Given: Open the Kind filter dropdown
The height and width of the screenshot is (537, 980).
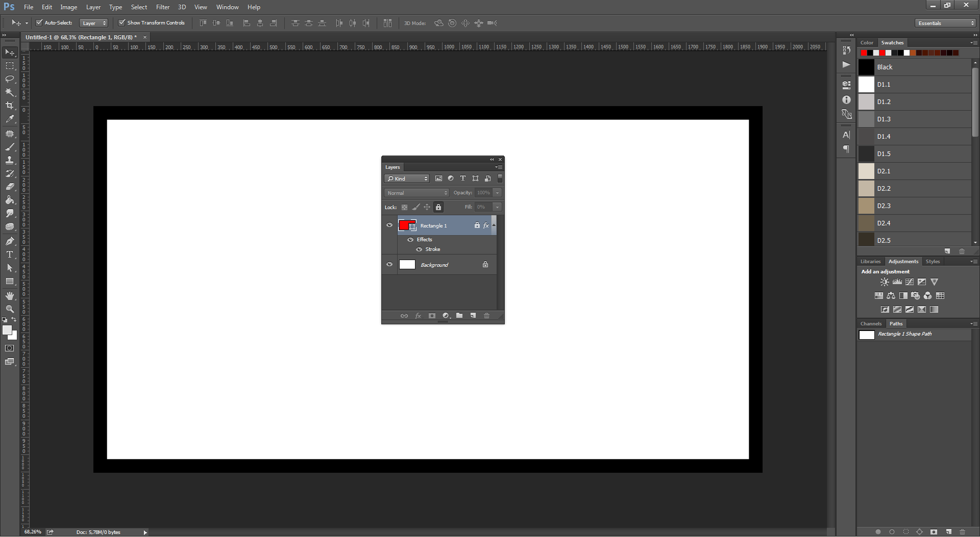Looking at the screenshot, I should pyautogui.click(x=407, y=178).
